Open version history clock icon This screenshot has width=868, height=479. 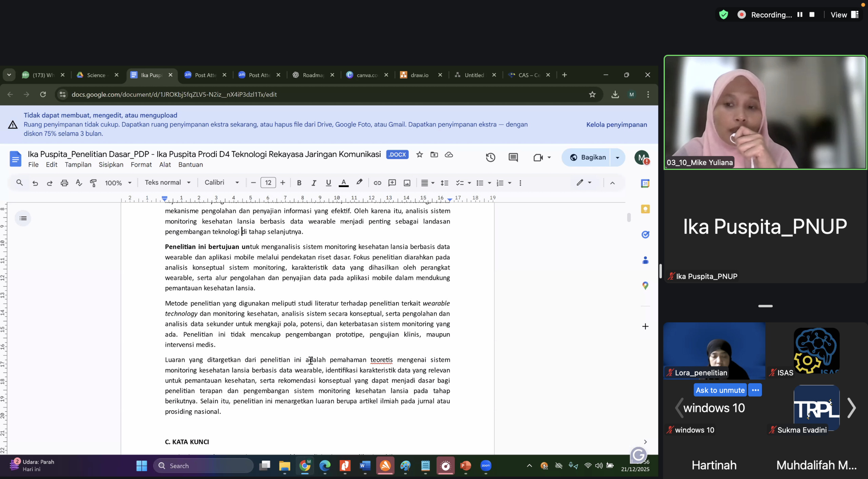(490, 157)
